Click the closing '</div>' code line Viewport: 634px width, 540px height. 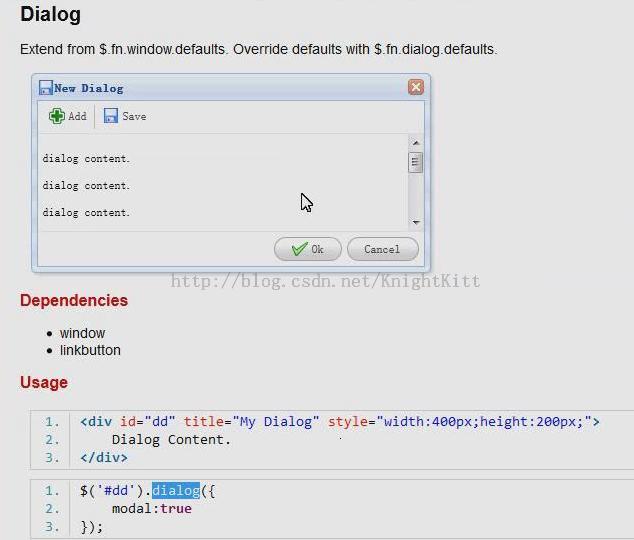104,458
